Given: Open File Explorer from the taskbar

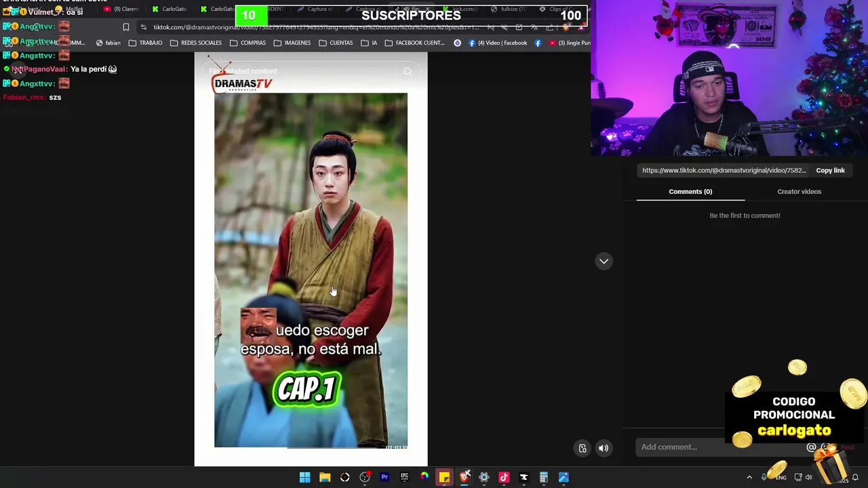Looking at the screenshot, I should click(x=325, y=477).
